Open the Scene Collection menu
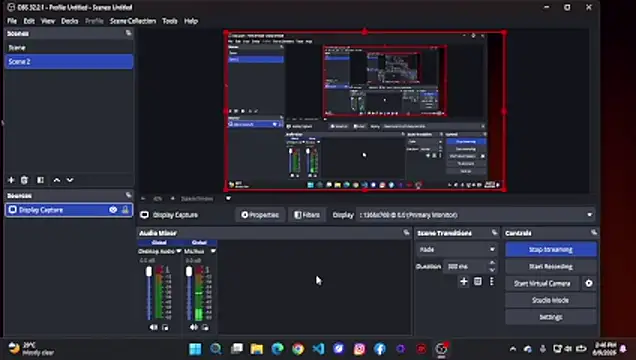Image resolution: width=636 pixels, height=360 pixels. [x=133, y=21]
